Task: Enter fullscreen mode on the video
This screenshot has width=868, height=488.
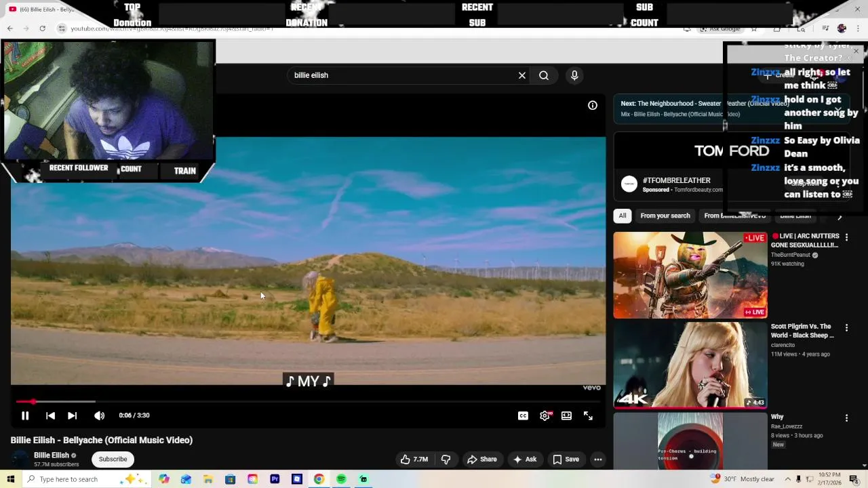Action: 588,415
